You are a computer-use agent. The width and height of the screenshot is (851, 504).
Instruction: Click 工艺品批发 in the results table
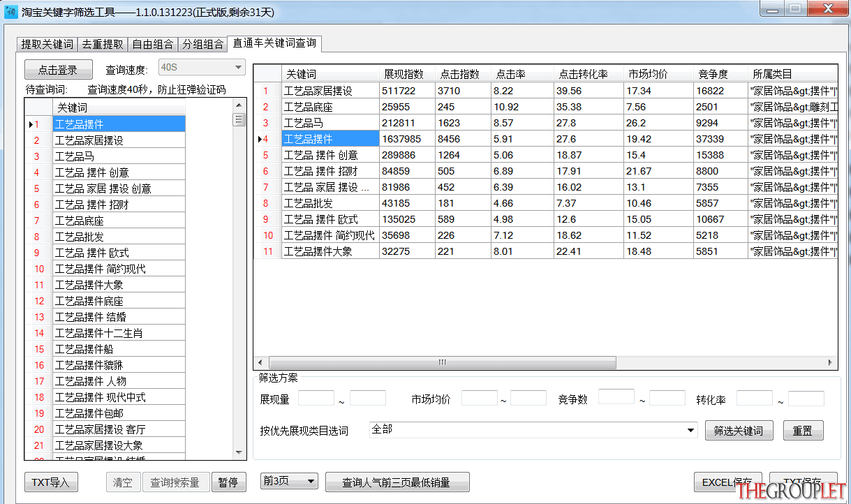click(x=330, y=203)
